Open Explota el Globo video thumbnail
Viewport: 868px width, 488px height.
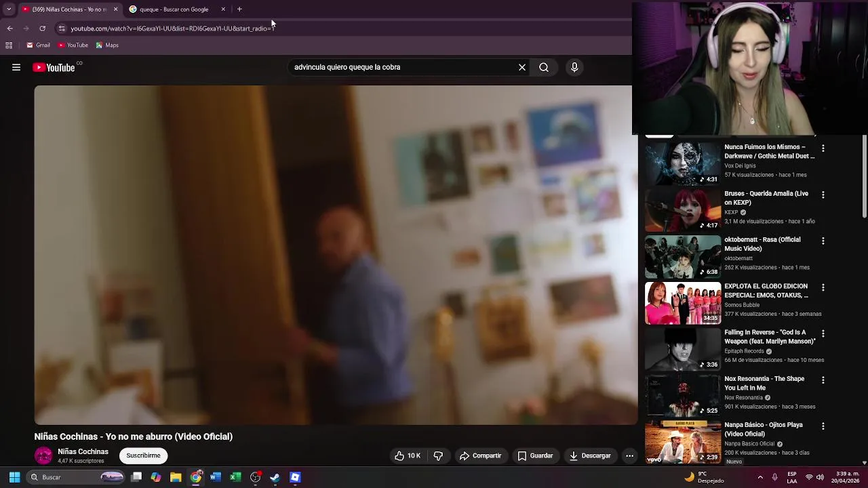(x=683, y=302)
